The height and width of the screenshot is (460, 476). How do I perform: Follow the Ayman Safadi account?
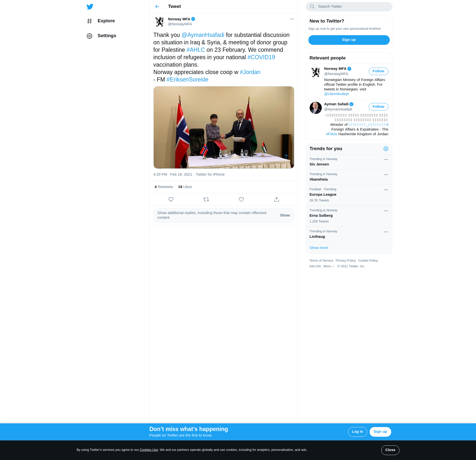(378, 107)
